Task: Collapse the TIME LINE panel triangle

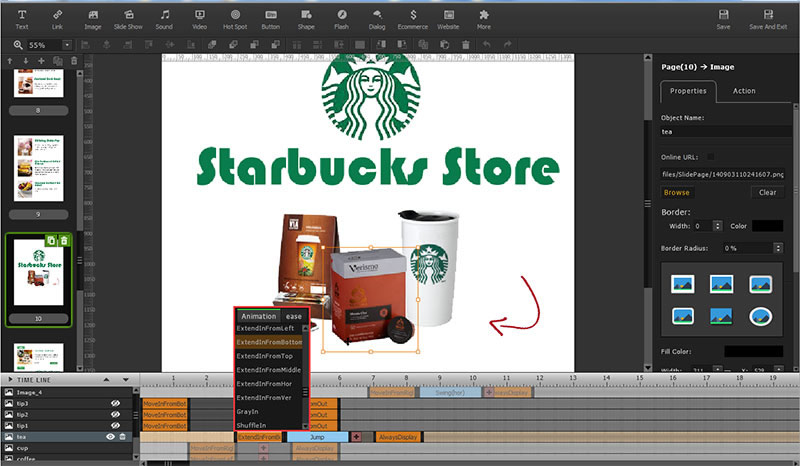Action: click(10, 380)
